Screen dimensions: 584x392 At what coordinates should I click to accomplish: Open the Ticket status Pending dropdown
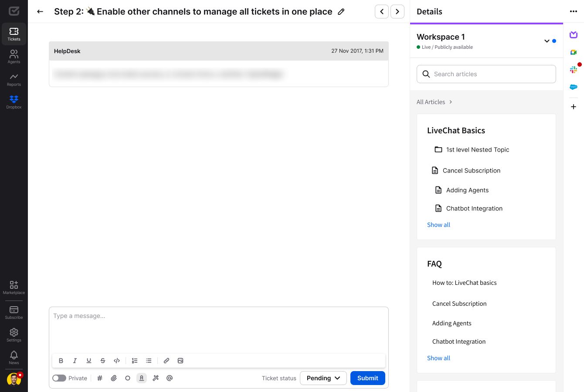(323, 378)
